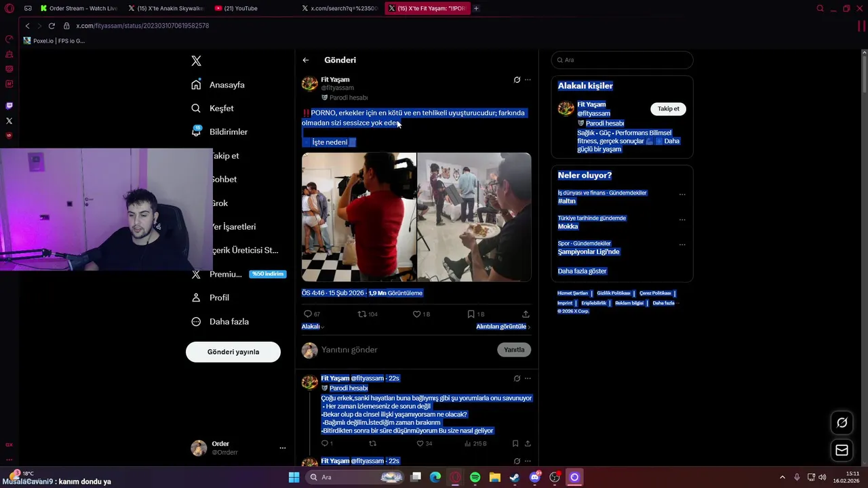Open options for #altın trend

682,195
